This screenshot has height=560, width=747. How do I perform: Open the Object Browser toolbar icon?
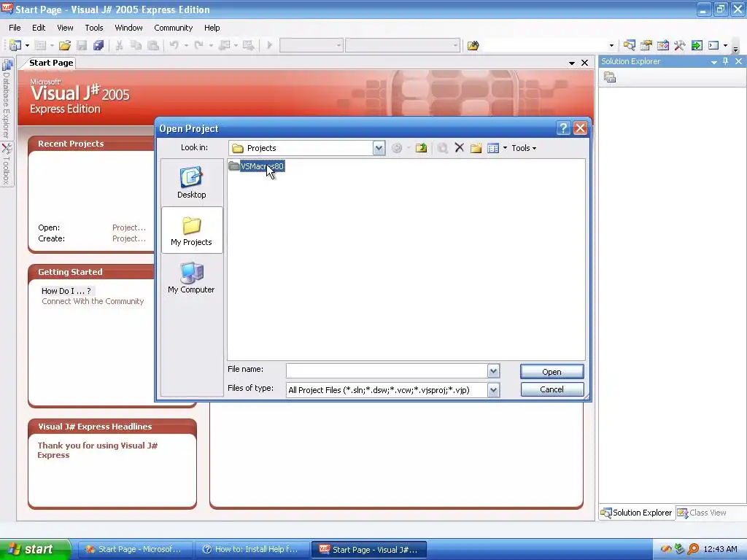point(662,45)
